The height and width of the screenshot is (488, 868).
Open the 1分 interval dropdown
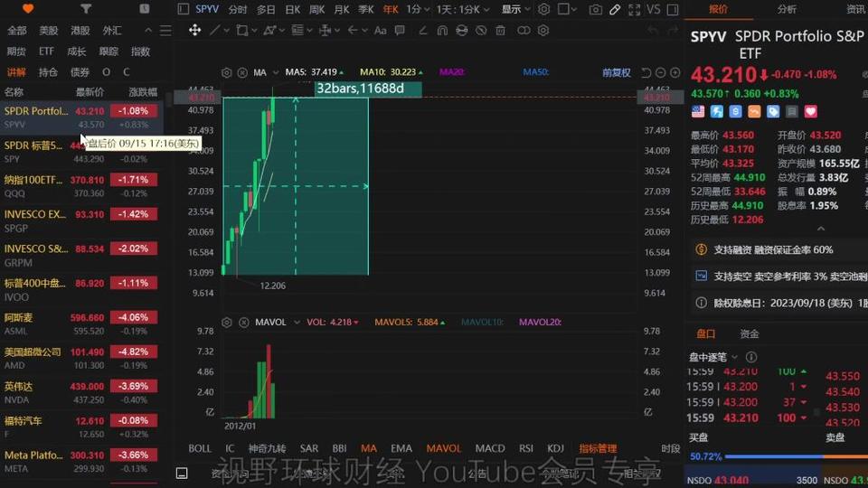coord(418,9)
